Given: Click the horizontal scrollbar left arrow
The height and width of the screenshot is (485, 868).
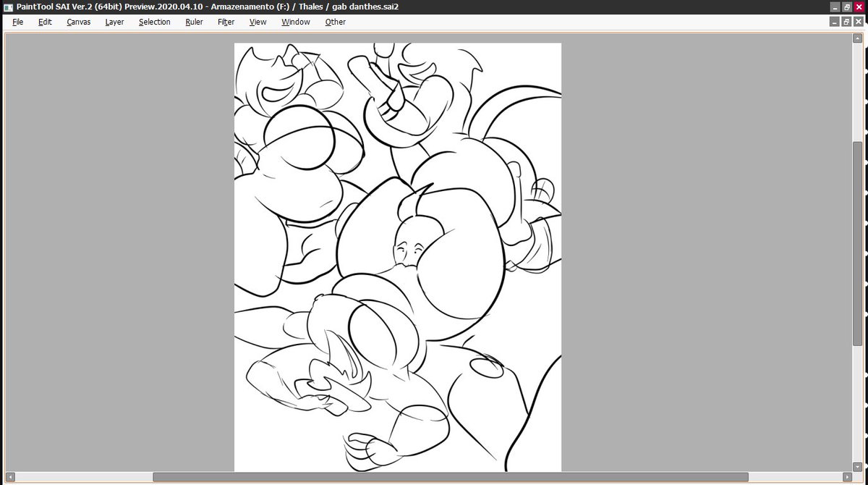Looking at the screenshot, I should [x=11, y=477].
